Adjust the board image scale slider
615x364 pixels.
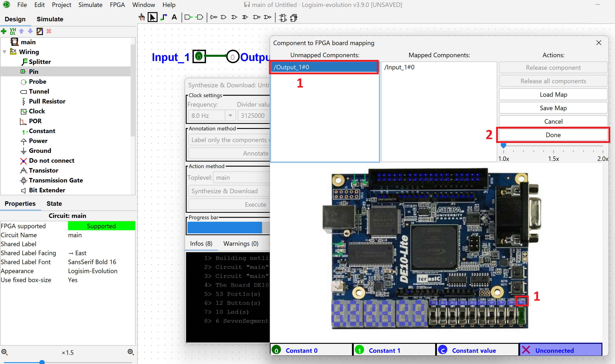tap(503, 146)
